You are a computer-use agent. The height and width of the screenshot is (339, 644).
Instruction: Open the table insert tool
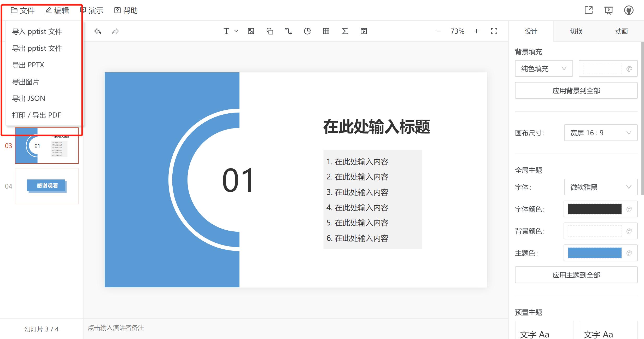pyautogui.click(x=326, y=31)
